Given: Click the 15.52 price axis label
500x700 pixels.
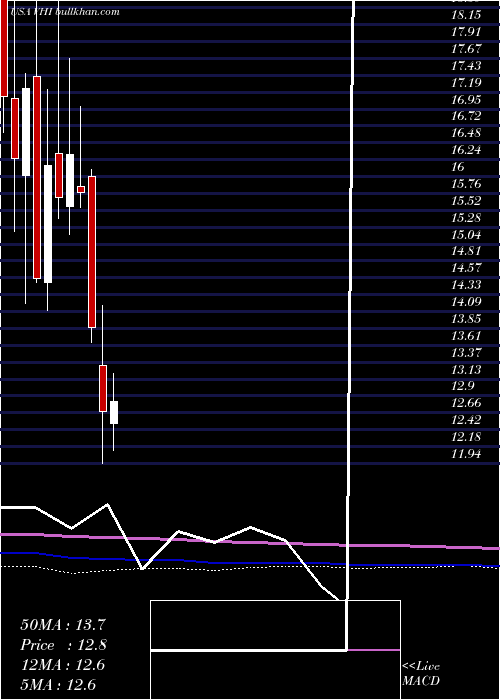Looking at the screenshot, I should 466,201.
